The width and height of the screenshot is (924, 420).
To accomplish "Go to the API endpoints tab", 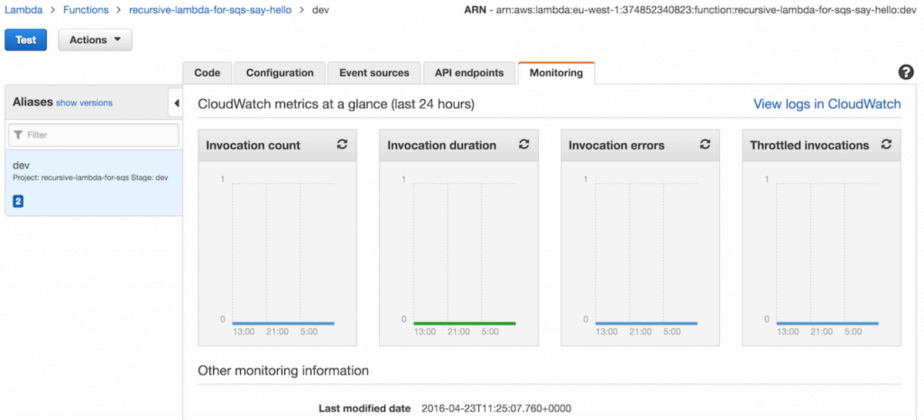I will point(469,73).
